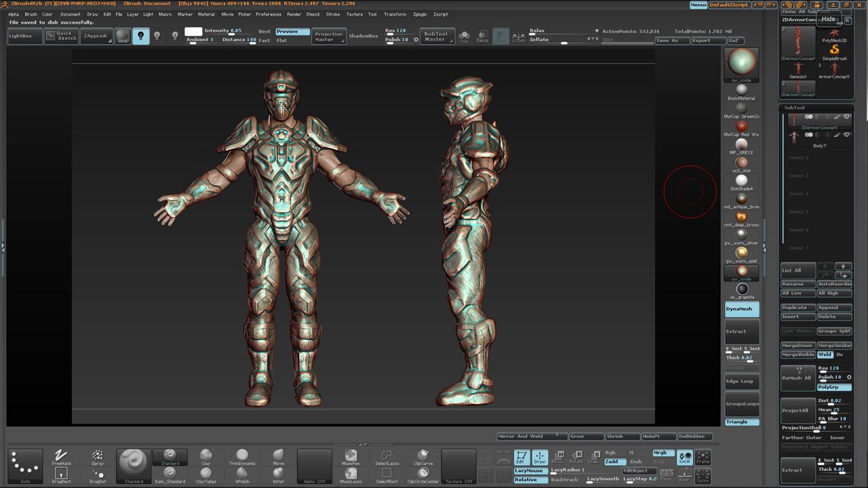Select the ClipCircleCenter brush
868x488 pixels.
(423, 475)
